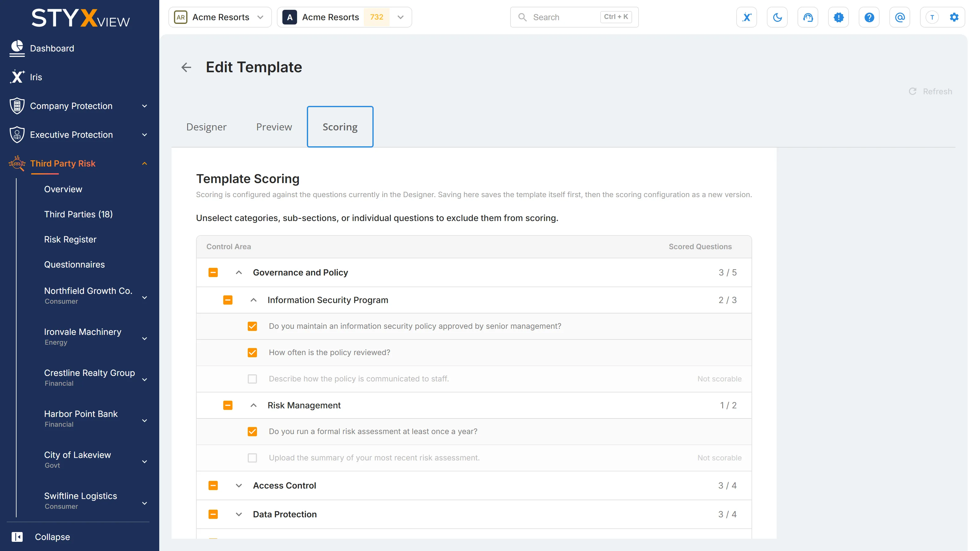Open the Acme Resorts AR organization dropdown
This screenshot has height=551, width=980.
(220, 17)
